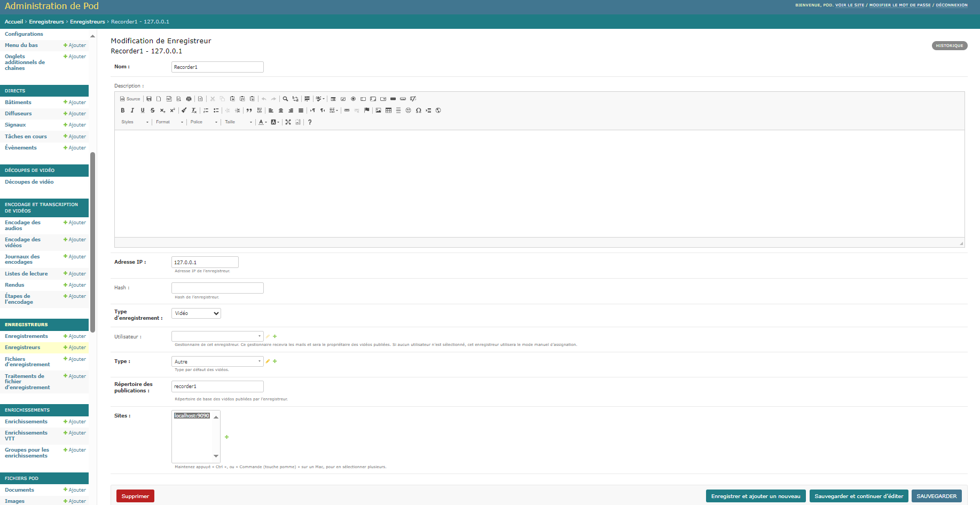The image size is (980, 505).
Task: Expand the Utilisateur selection dropdown
Action: (217, 336)
